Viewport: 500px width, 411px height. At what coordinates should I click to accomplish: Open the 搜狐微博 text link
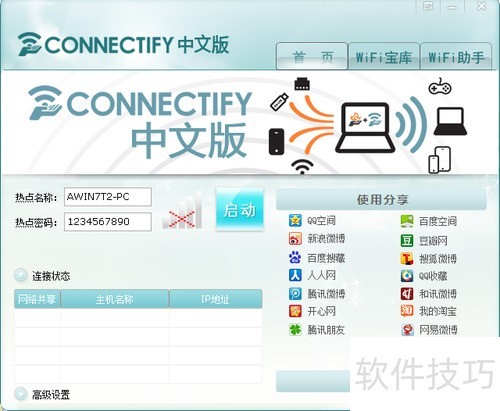tap(438, 258)
